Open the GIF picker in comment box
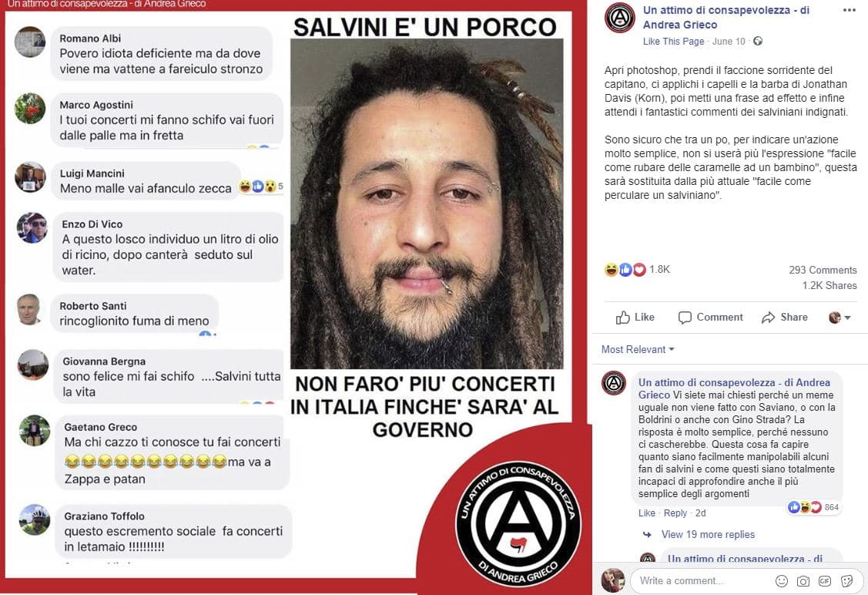 coord(824,580)
